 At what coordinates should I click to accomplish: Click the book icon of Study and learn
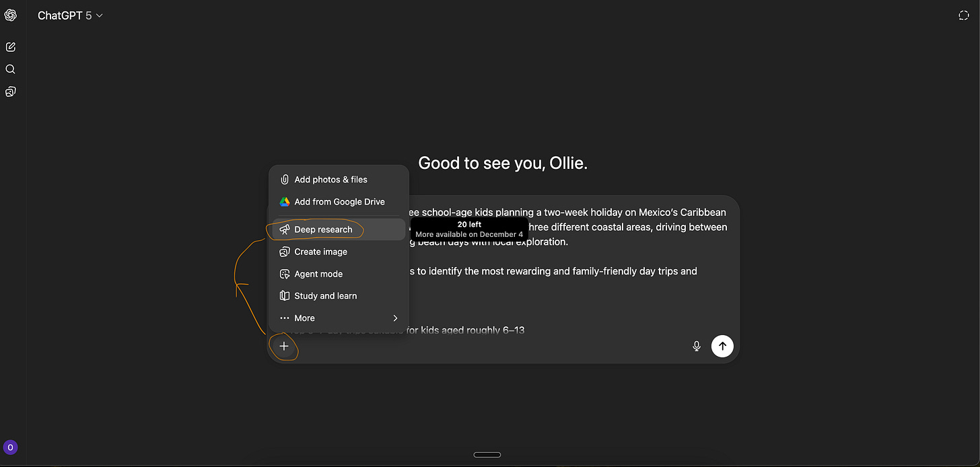coord(285,296)
